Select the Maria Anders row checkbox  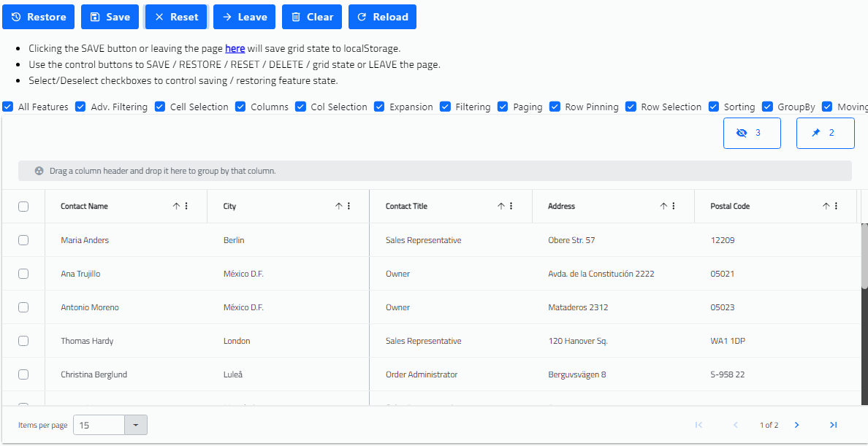coord(23,240)
